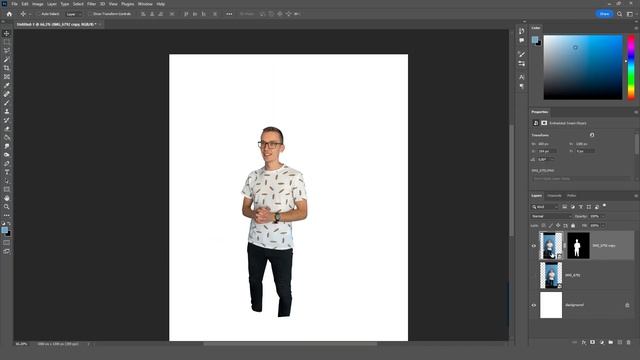Select the Eraser tool
This screenshot has width=640, height=360.
(7, 129)
